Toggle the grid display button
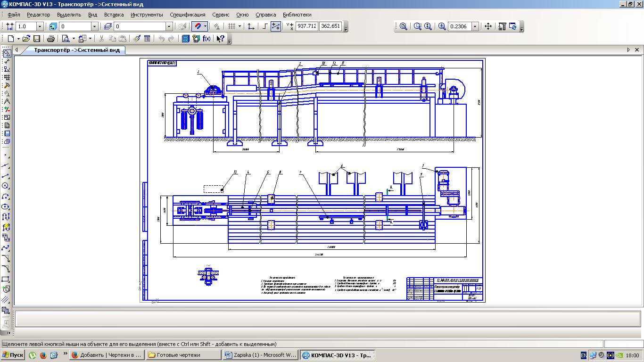 click(231, 26)
